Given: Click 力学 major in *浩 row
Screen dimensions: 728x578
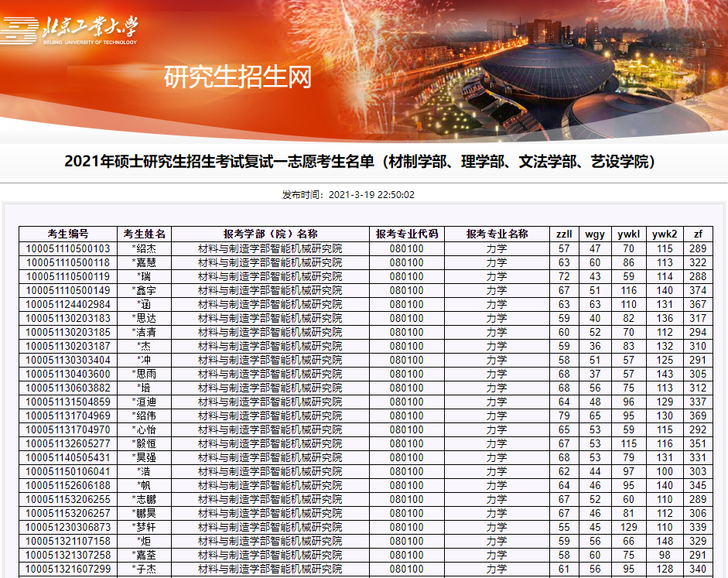Looking at the screenshot, I should pyautogui.click(x=497, y=472).
